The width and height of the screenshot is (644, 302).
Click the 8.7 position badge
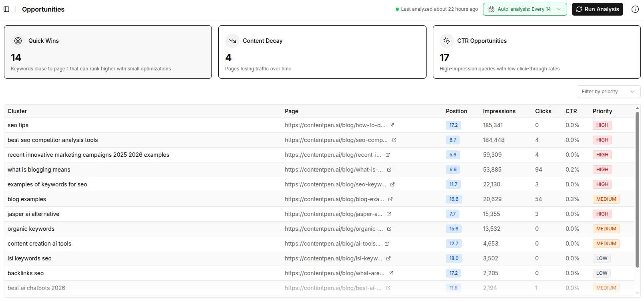(453, 140)
